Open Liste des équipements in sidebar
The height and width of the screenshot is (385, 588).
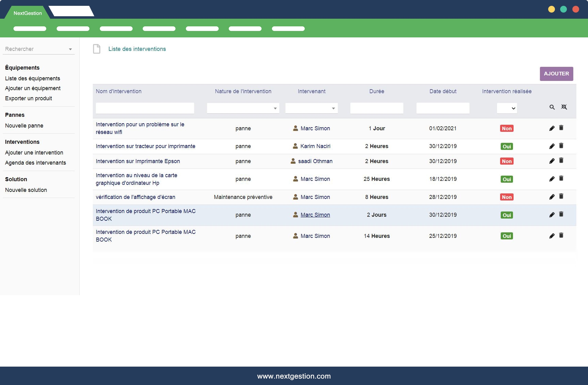coord(32,78)
